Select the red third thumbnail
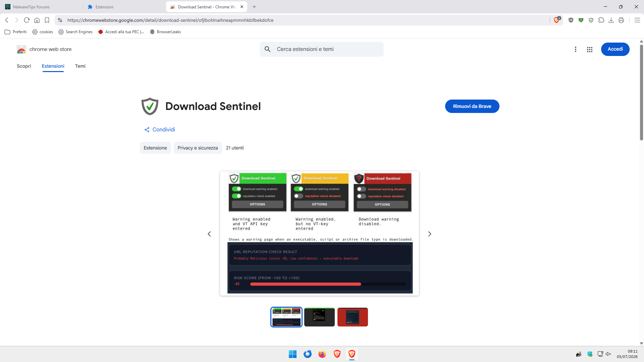The image size is (644, 362). click(353, 317)
